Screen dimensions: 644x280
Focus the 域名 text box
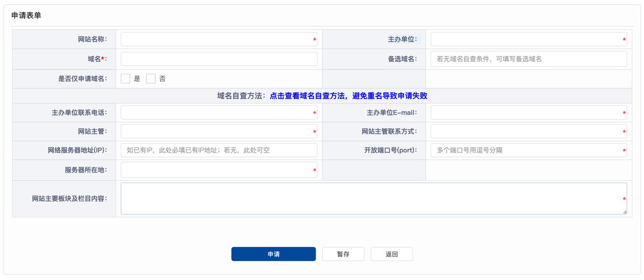(x=219, y=59)
